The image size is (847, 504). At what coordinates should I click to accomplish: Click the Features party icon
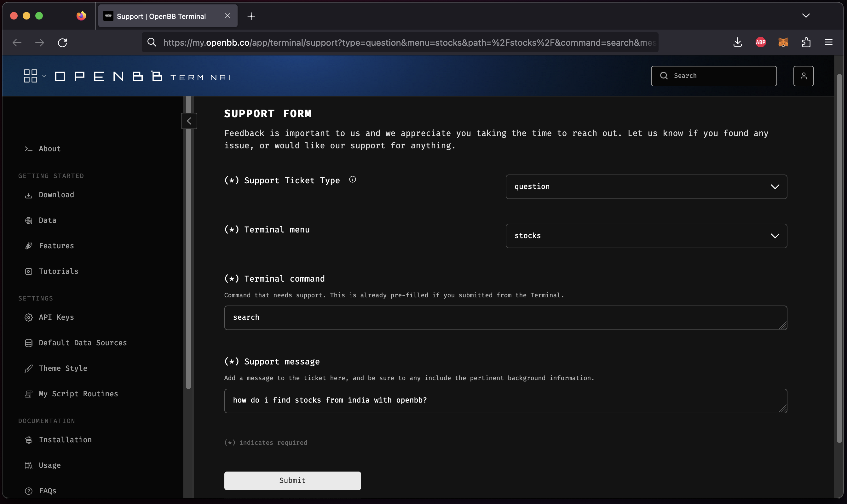pyautogui.click(x=29, y=246)
